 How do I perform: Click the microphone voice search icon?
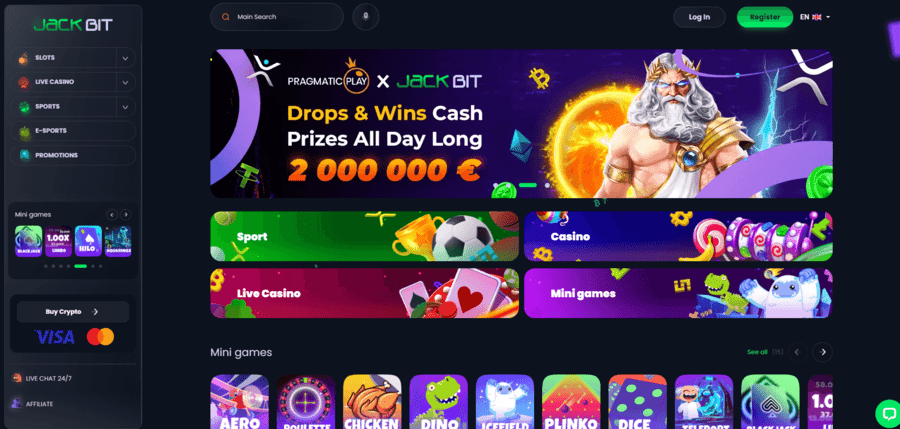click(x=366, y=17)
